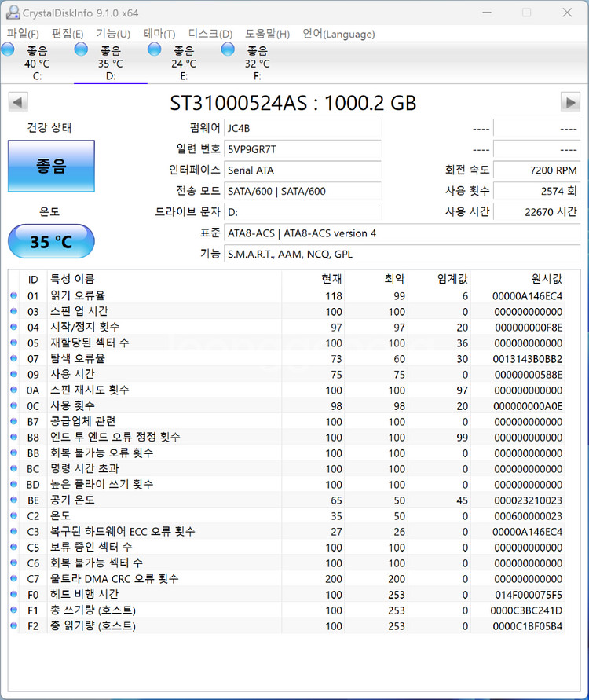Click the power-on count 2574 회

[536, 192]
